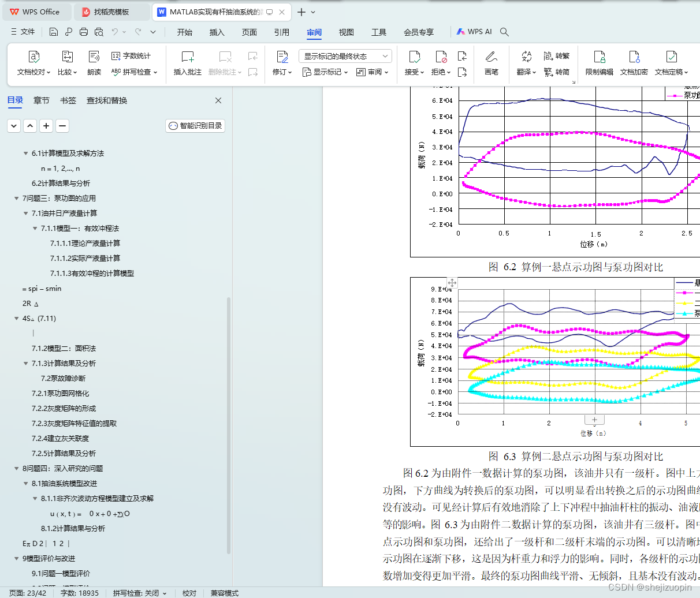
Task: Open the 显示标记 dropdown
Action: coord(325,72)
